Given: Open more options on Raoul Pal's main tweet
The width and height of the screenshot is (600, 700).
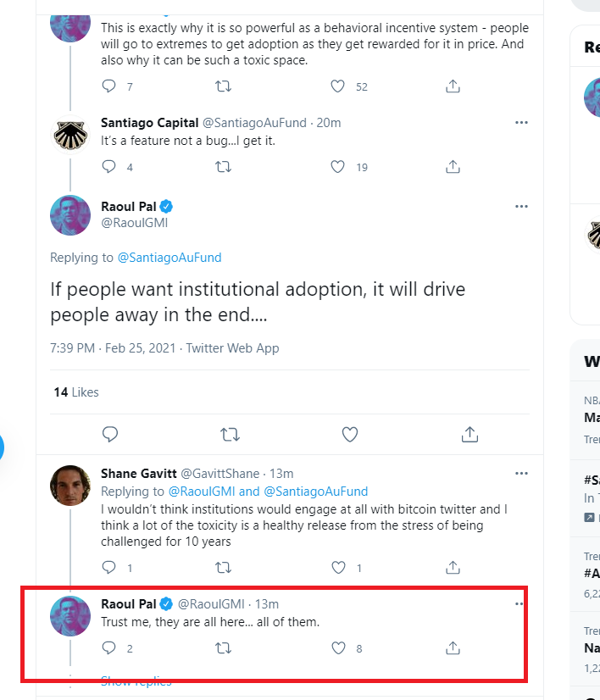Looking at the screenshot, I should [521, 206].
